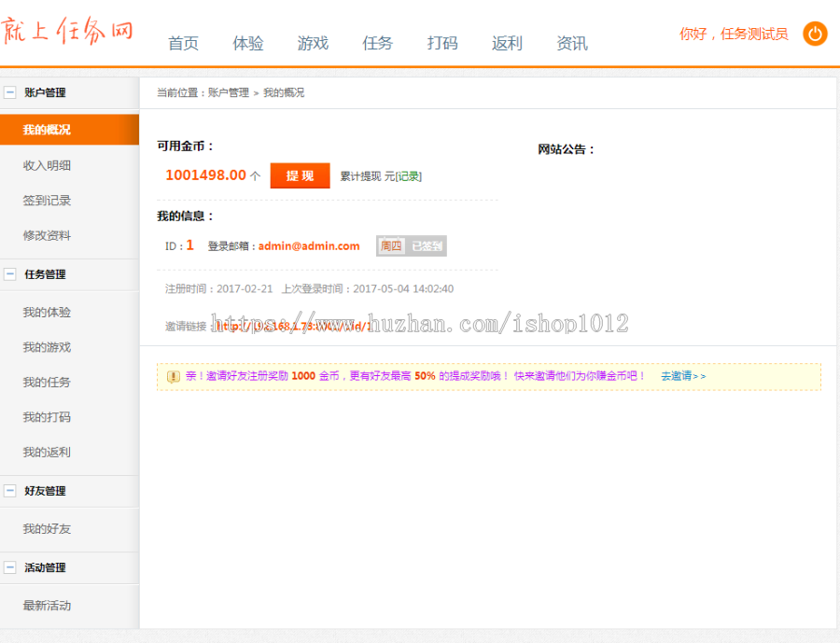This screenshot has width=840, height=643.
Task: Click the site logo 就上任务网
Action: click(66, 30)
